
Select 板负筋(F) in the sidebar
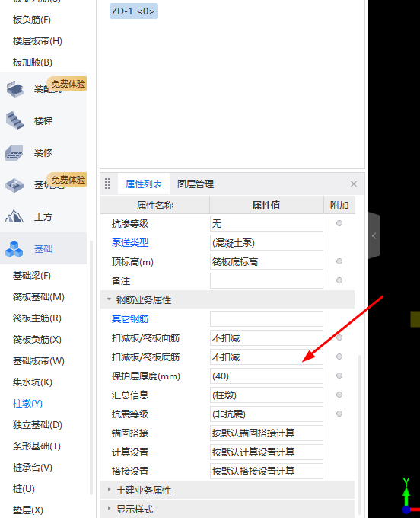click(x=32, y=20)
